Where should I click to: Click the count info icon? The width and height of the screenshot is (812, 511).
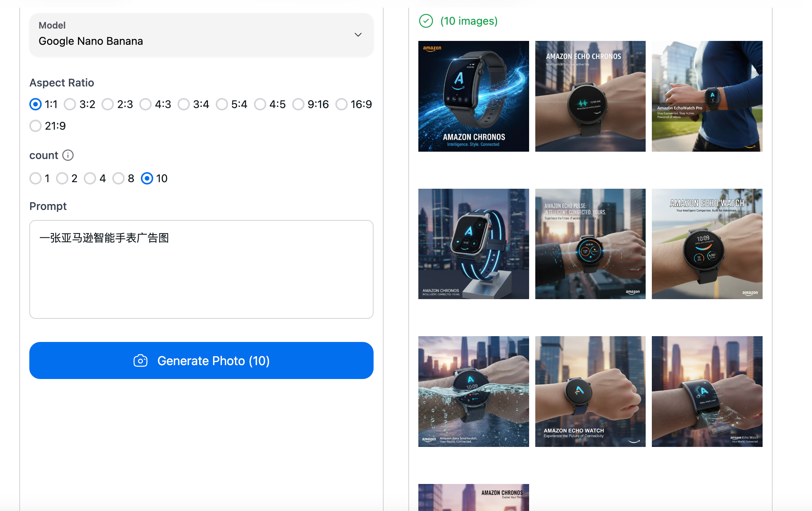coord(68,155)
